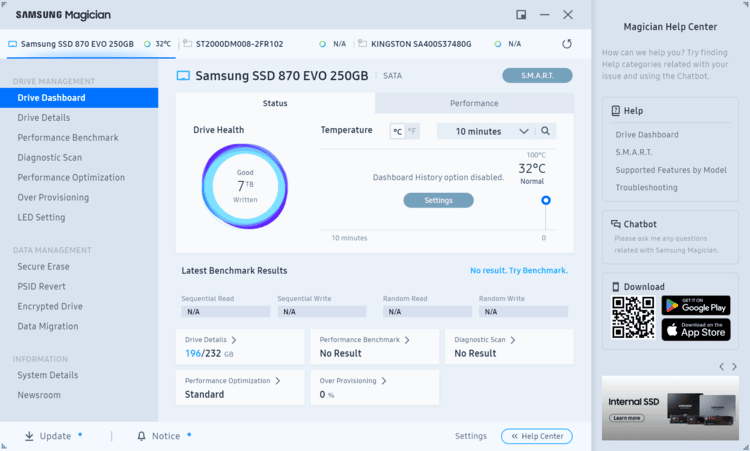
Task: Click the Notice label
Action: coord(166,436)
